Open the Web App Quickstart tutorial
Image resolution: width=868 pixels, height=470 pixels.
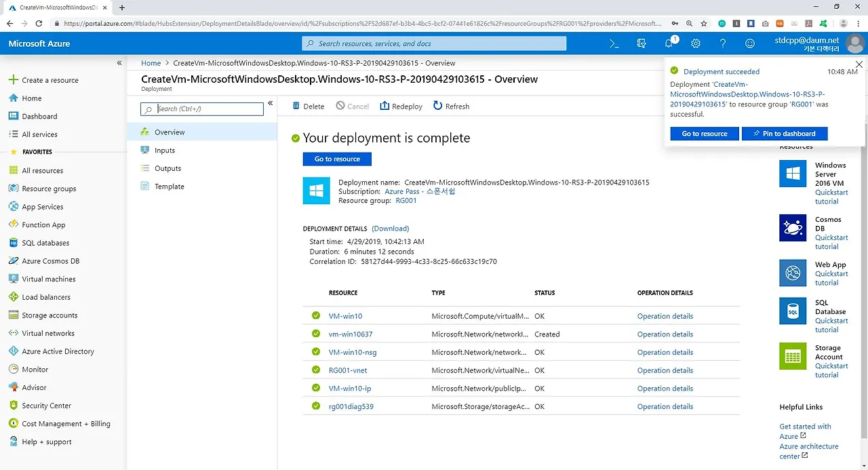point(831,278)
